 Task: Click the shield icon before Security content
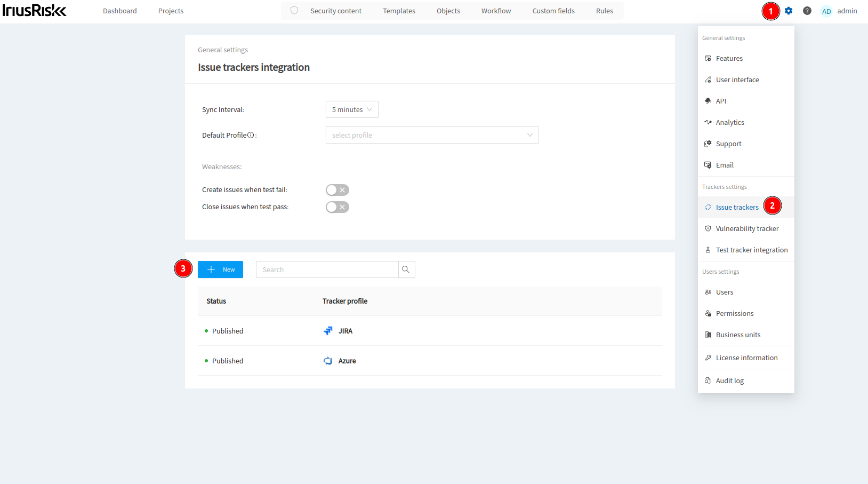click(294, 11)
